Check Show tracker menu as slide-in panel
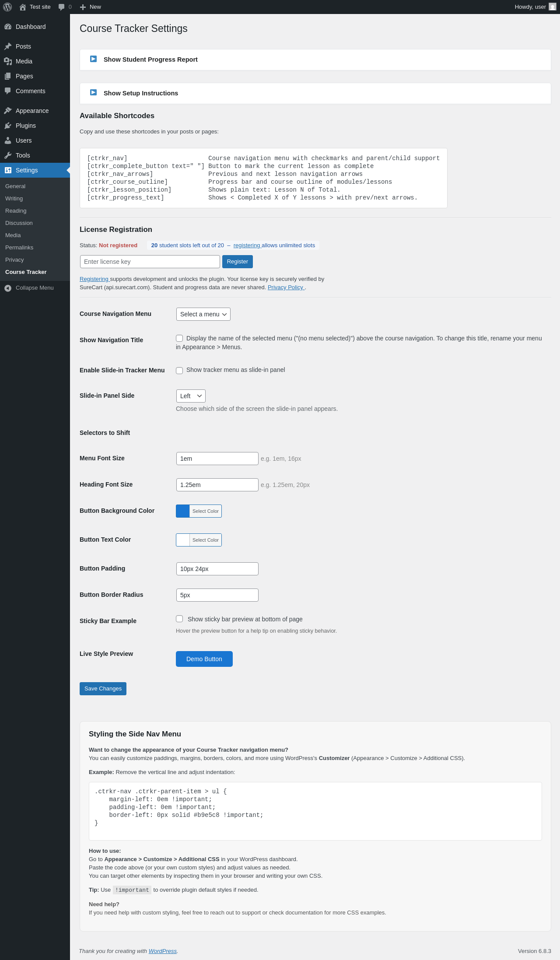Viewport: 560px width, 960px height. [179, 371]
